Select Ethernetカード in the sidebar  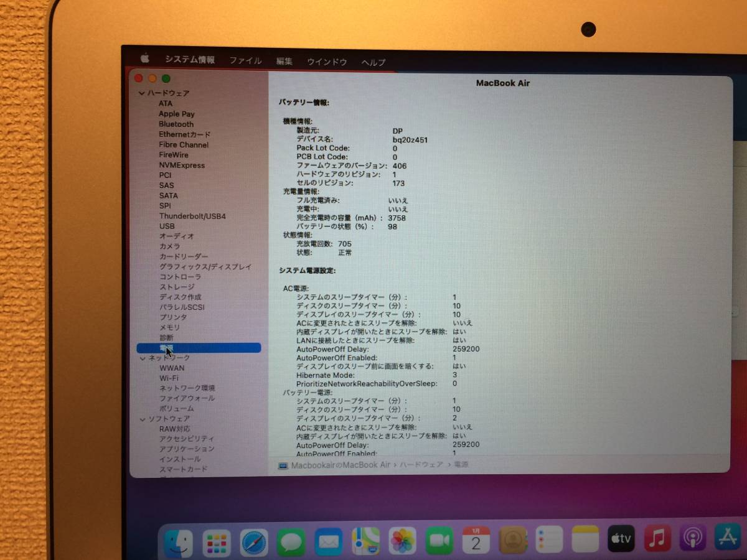coord(184,134)
